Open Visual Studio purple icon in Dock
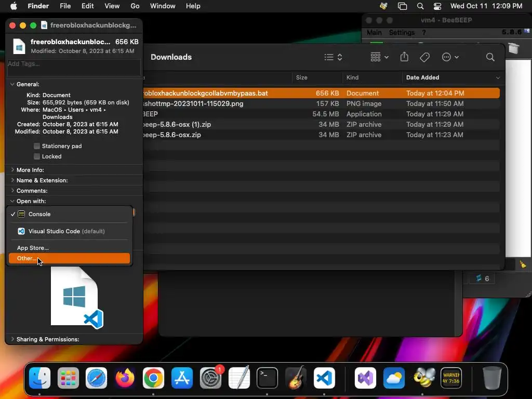Screen dimensions: 532x399 pos(365,378)
